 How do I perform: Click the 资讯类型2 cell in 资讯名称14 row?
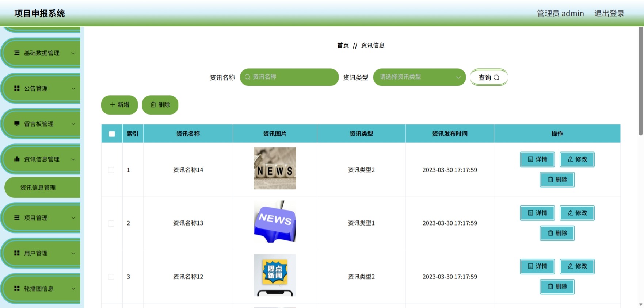pos(361,170)
